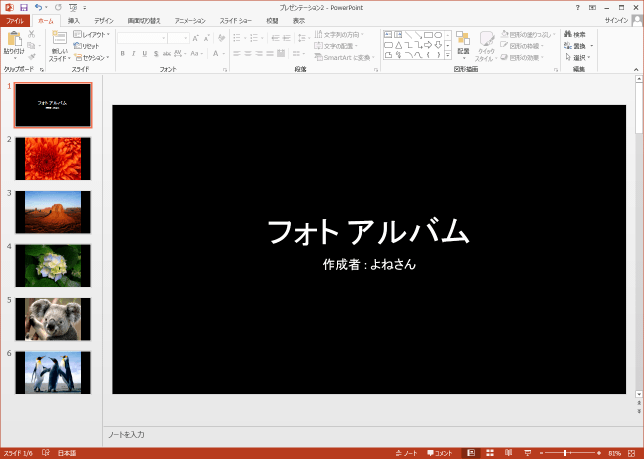Click the Comments (コメント) status bar icon
644x459 pixels.
coord(440,453)
